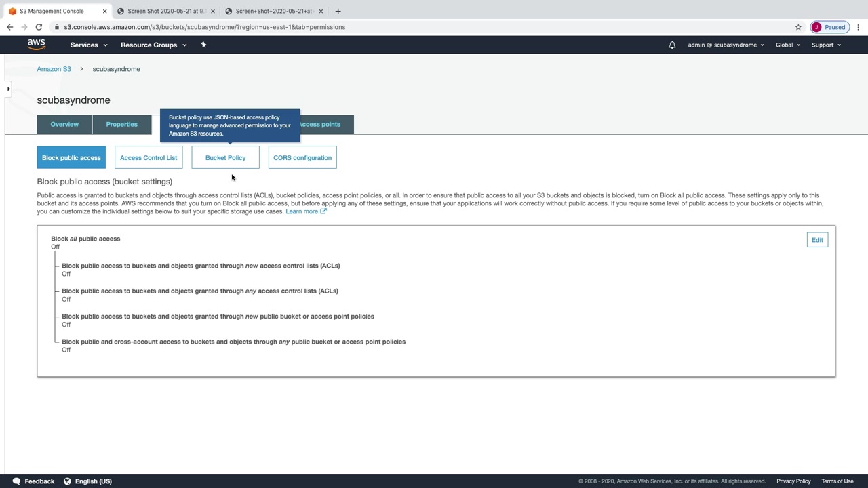Open the Bucket Policy editor
The width and height of the screenshot is (868, 488).
point(225,157)
